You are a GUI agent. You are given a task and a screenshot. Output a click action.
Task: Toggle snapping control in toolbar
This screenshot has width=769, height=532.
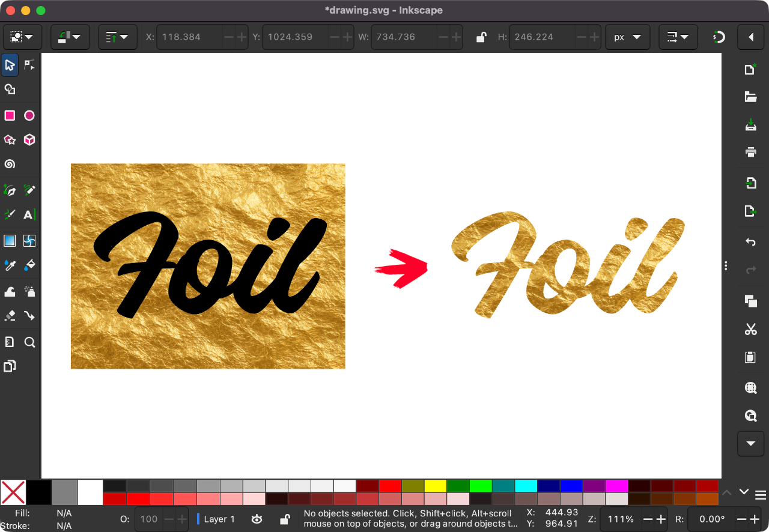coord(719,37)
